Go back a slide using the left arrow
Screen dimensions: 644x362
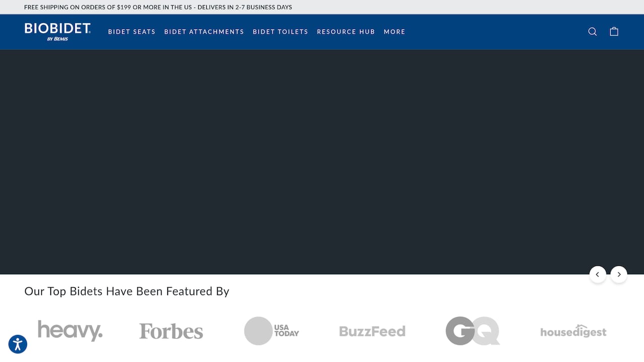point(598,275)
